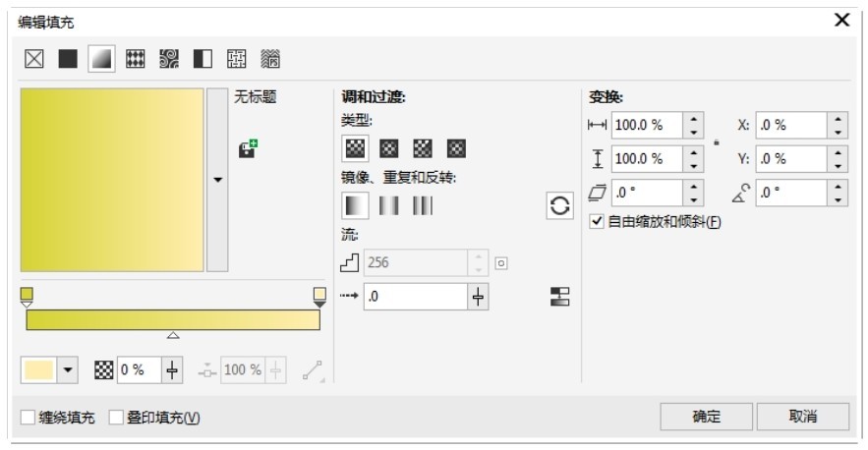Select repeat fill mode

click(x=423, y=206)
